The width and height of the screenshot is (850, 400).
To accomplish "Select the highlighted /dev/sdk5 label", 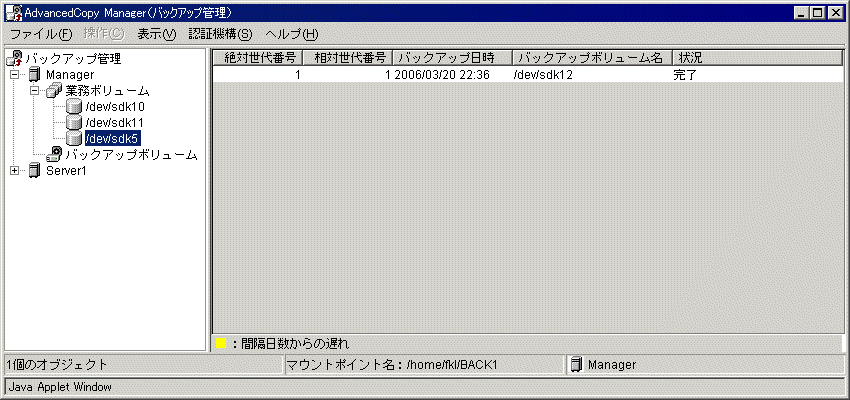I will coord(112,138).
